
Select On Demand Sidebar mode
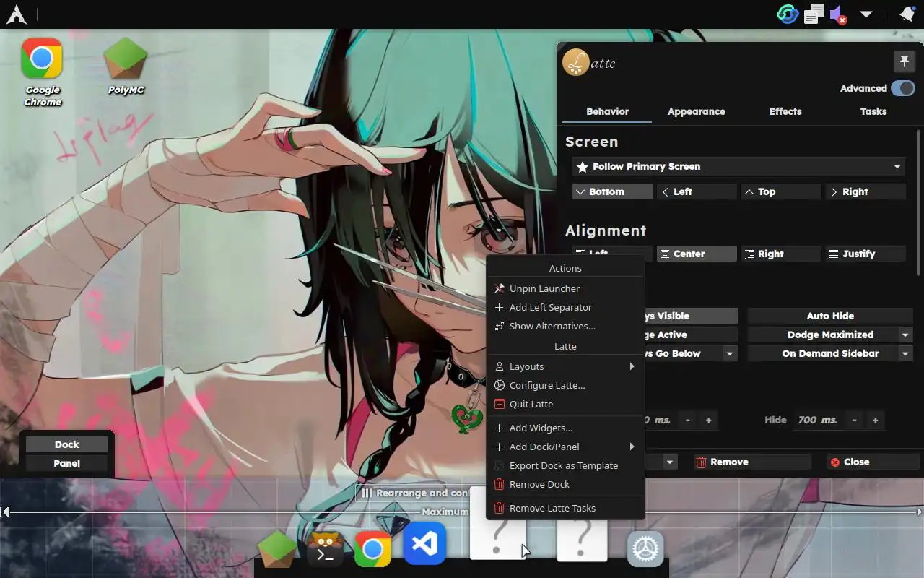click(822, 353)
